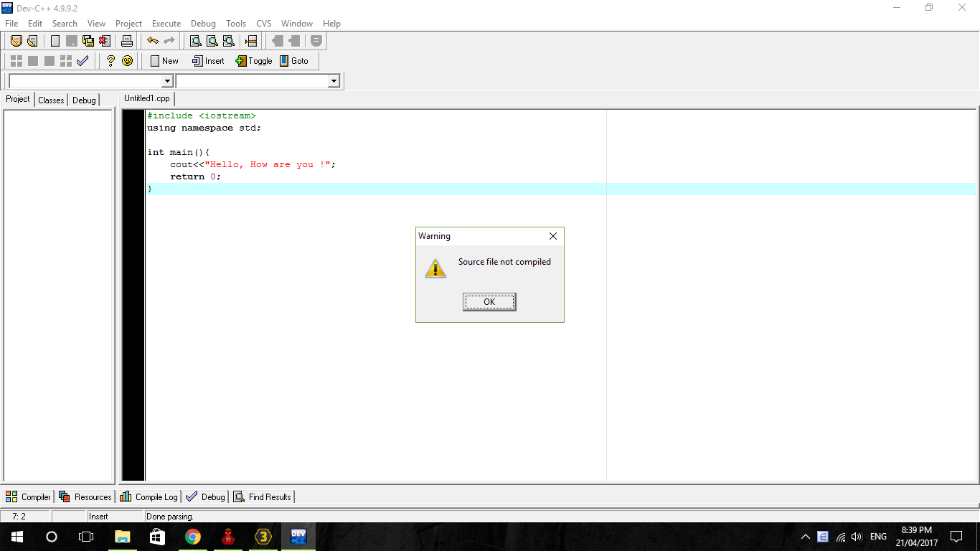Click the Save All floppy disks icon
Image resolution: width=980 pixels, height=551 pixels.
click(88, 41)
